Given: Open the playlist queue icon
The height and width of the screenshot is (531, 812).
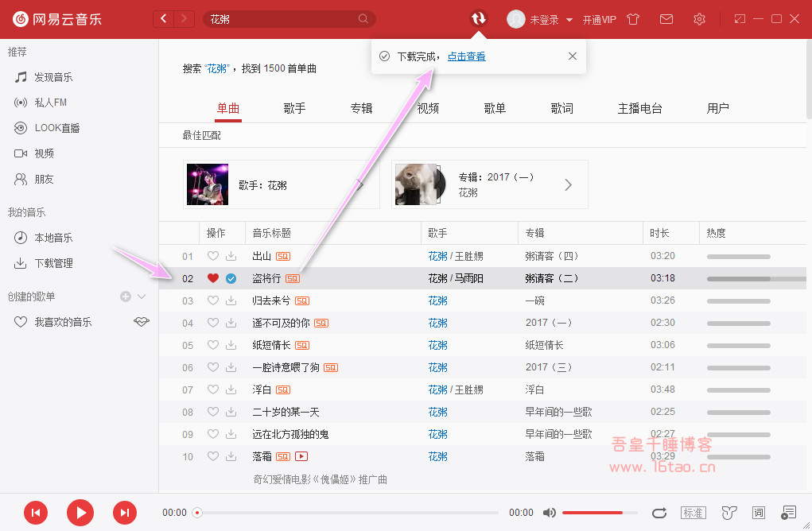Looking at the screenshot, I should pos(788,513).
